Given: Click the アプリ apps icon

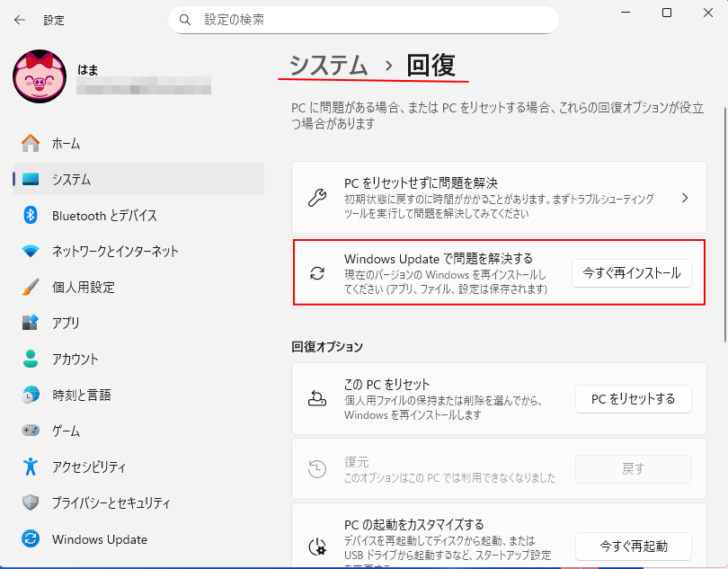Looking at the screenshot, I should [x=31, y=323].
